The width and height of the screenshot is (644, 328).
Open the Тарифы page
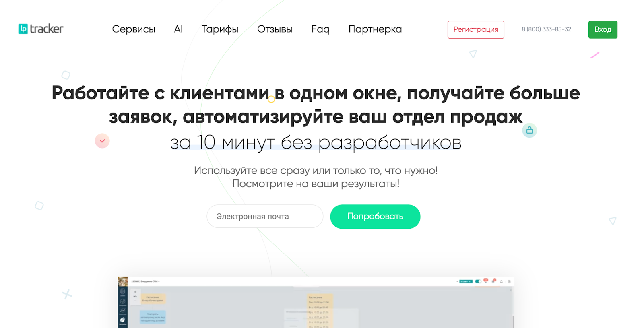pos(220,29)
